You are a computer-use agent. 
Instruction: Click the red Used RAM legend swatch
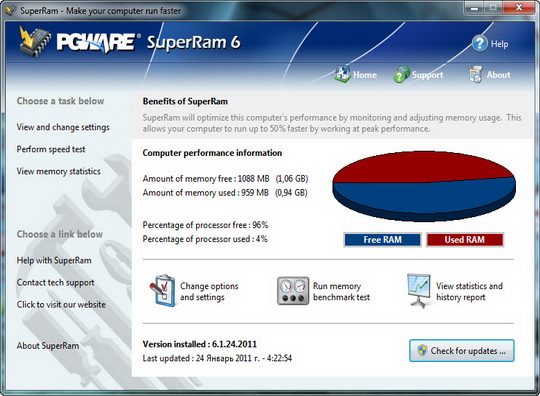tap(465, 240)
